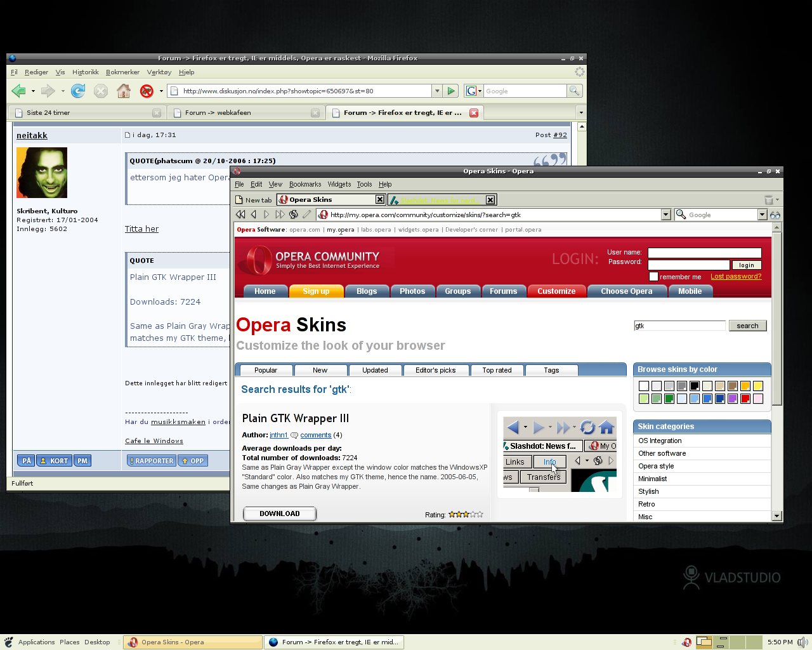Image resolution: width=812 pixels, height=650 pixels.
Task: Click the neitakk avatar image
Action: click(x=42, y=173)
